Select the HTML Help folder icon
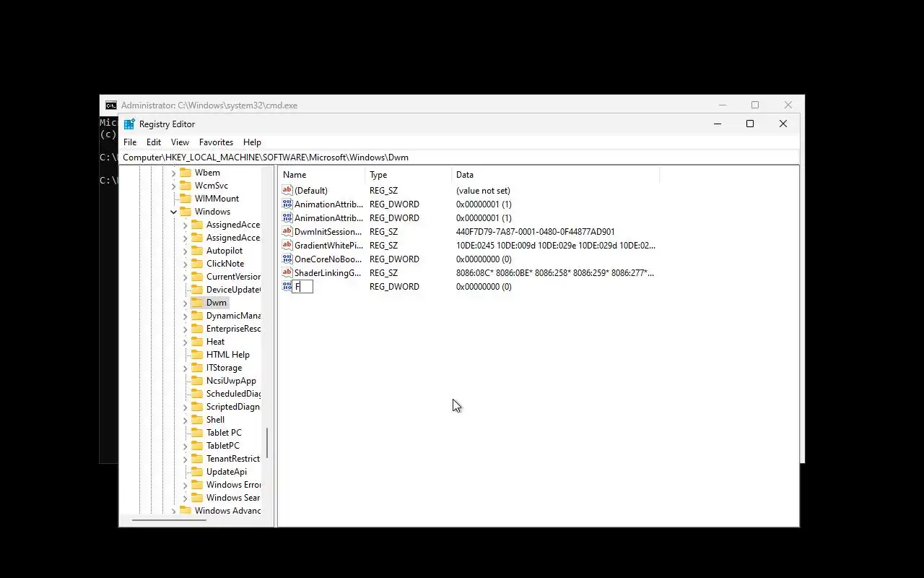The width and height of the screenshot is (924, 578). 197,355
